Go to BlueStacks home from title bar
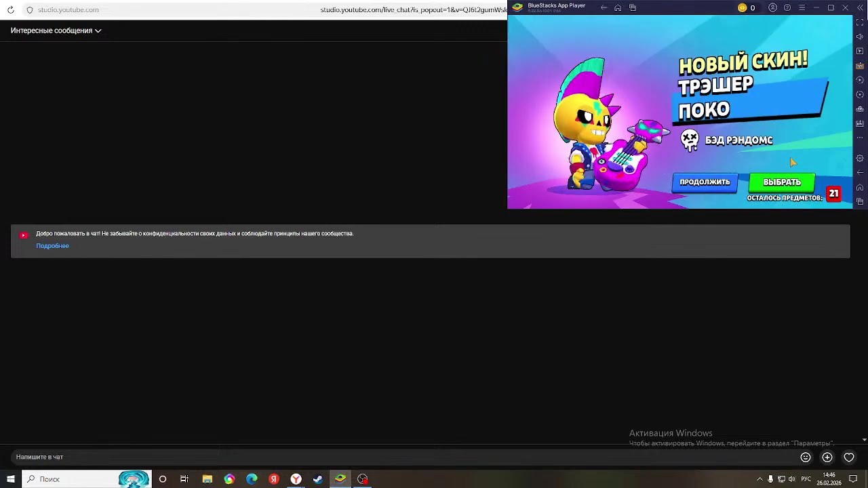The width and height of the screenshot is (868, 488). click(618, 7)
